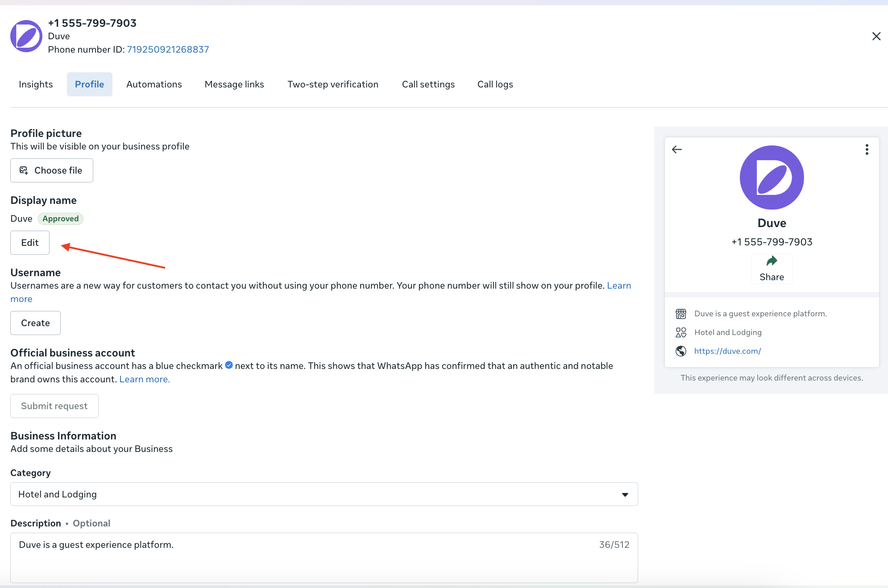Create a username
Image resolution: width=888 pixels, height=588 pixels.
point(35,323)
